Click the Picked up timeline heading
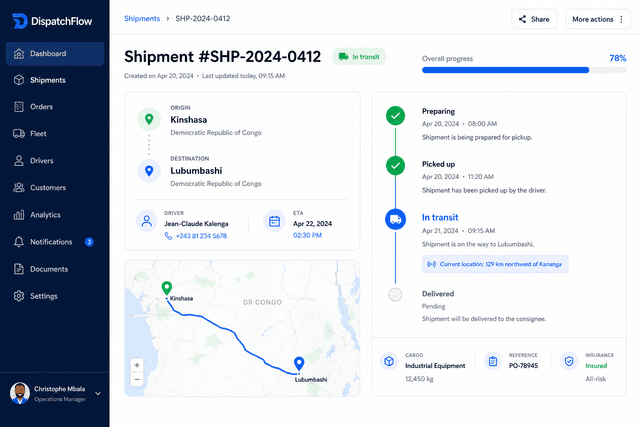The width and height of the screenshot is (640, 427). pos(438,164)
